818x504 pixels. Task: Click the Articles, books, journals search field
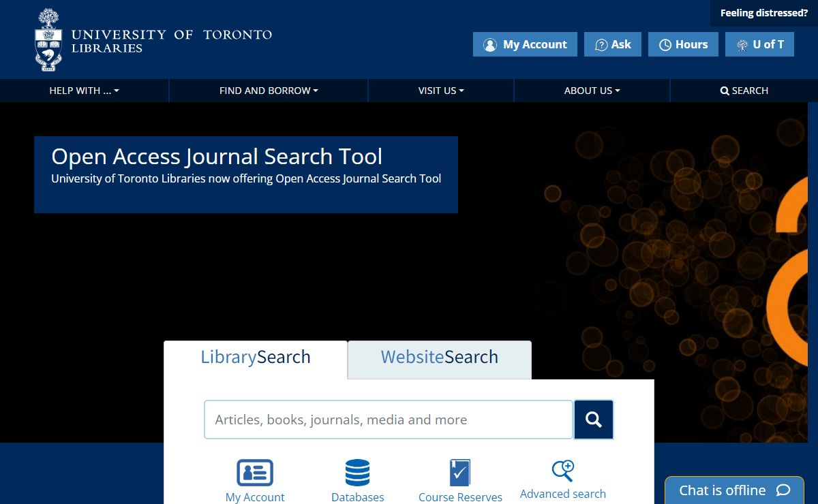pos(389,420)
